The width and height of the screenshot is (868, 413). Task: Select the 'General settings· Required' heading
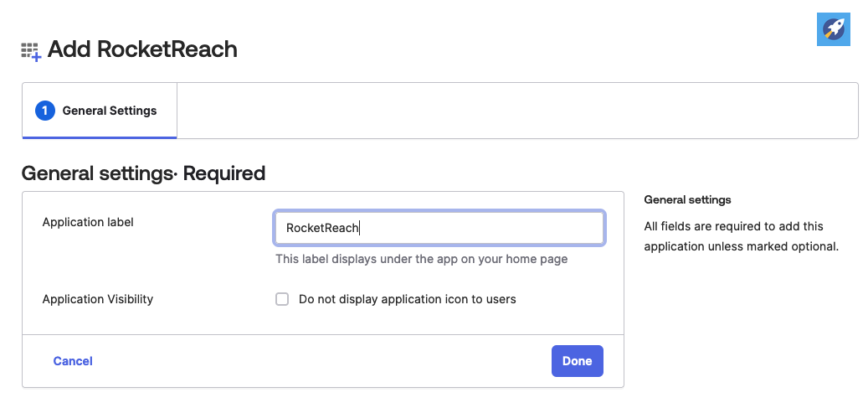click(143, 173)
